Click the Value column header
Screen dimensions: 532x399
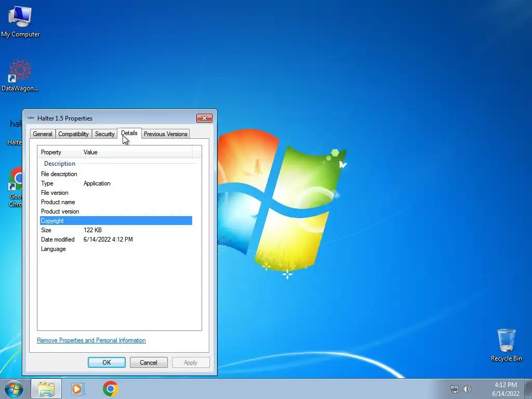136,152
